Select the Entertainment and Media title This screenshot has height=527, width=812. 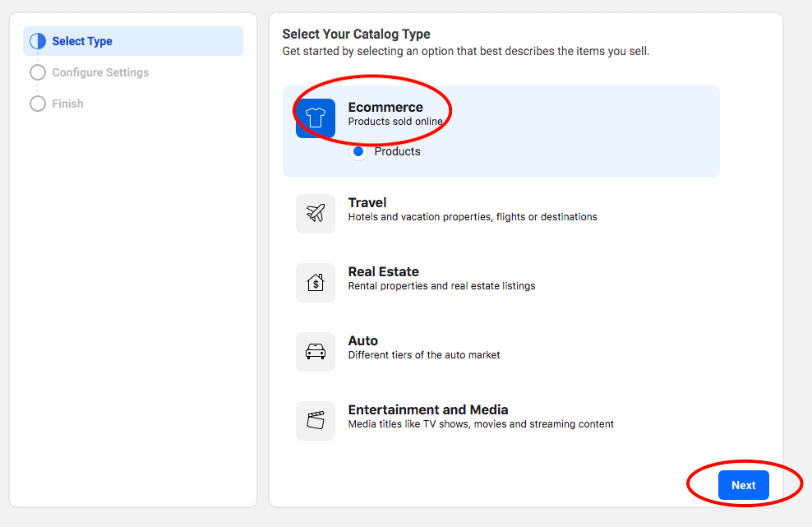(x=428, y=409)
